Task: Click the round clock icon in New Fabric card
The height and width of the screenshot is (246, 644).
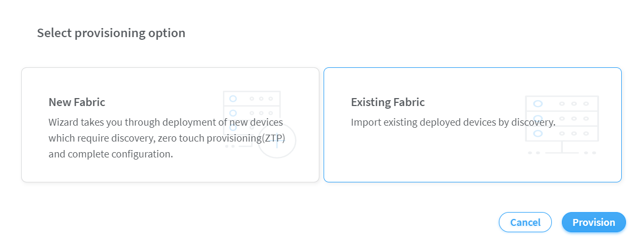Action: coord(276,141)
